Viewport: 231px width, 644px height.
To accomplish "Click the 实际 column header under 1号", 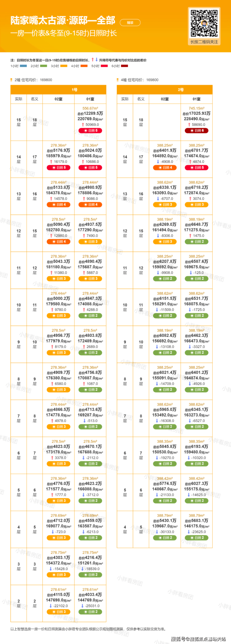I will coord(19,99).
